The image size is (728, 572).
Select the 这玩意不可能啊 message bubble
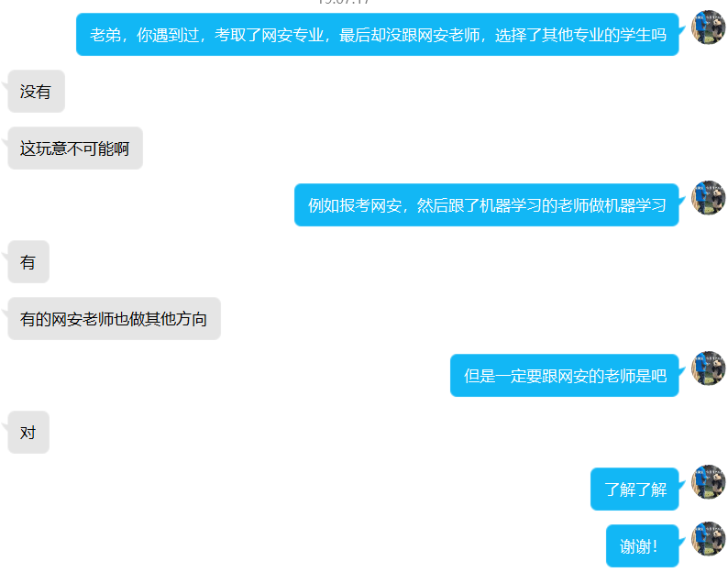click(75, 148)
